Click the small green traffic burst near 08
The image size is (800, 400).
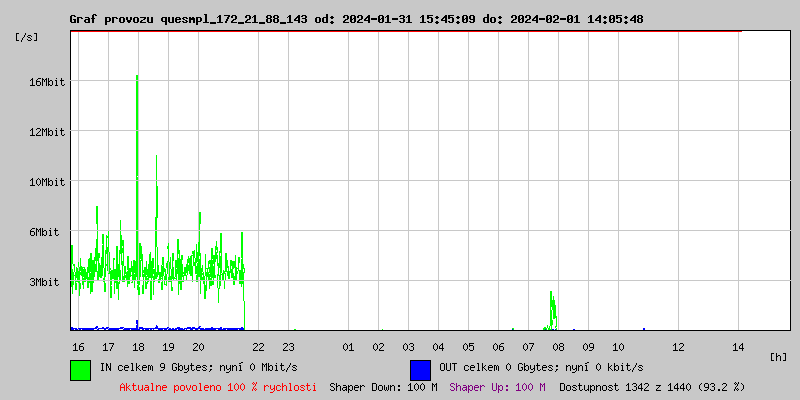[552, 311]
